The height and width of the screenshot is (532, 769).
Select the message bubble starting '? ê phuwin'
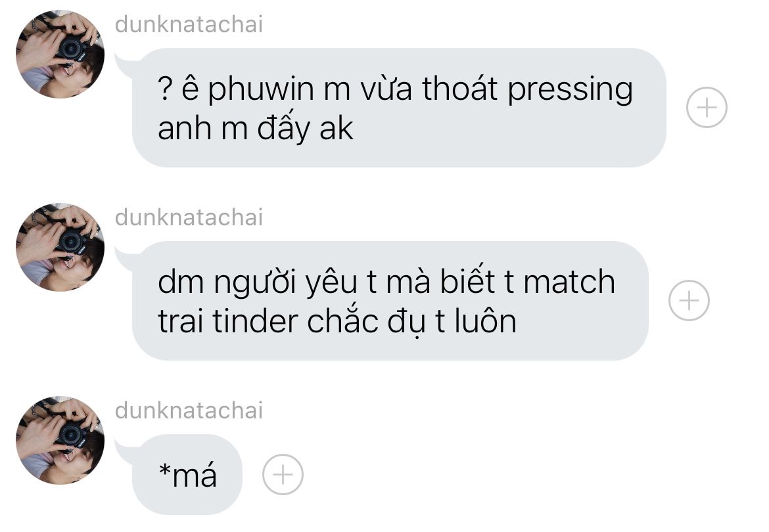coord(399,107)
